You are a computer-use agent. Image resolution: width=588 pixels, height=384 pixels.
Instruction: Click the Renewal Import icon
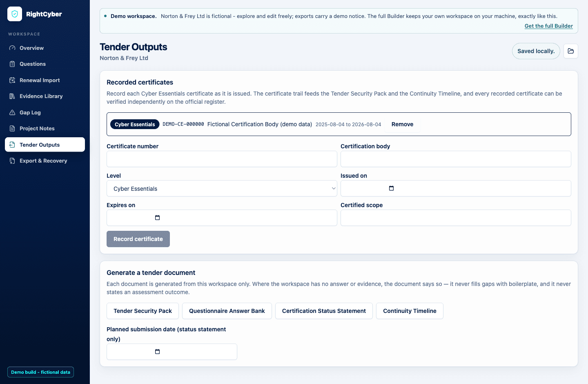pos(12,80)
